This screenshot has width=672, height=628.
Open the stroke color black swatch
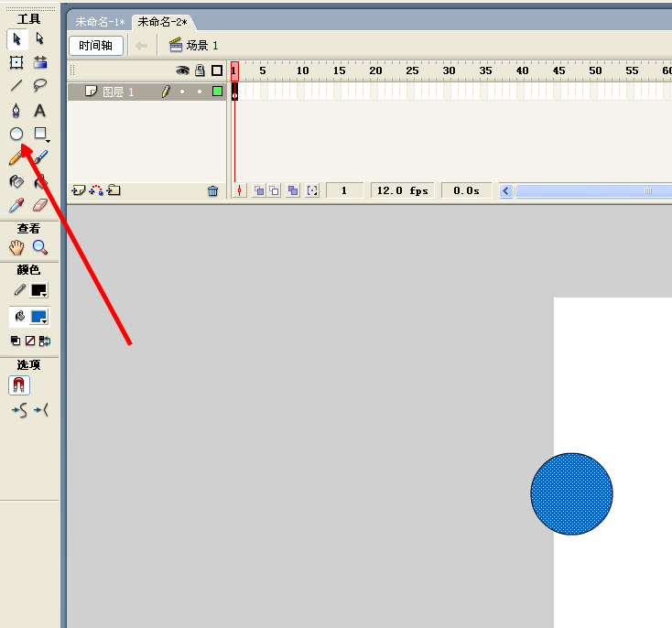tap(39, 290)
